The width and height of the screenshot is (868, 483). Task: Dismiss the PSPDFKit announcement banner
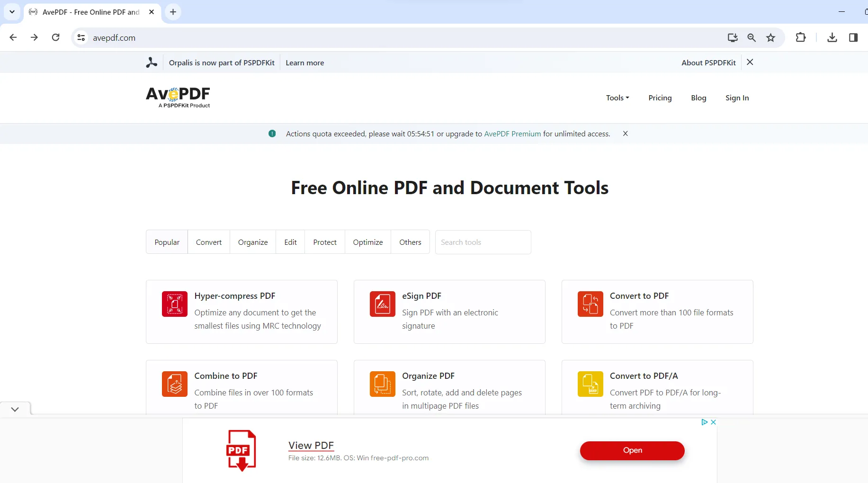pos(750,62)
